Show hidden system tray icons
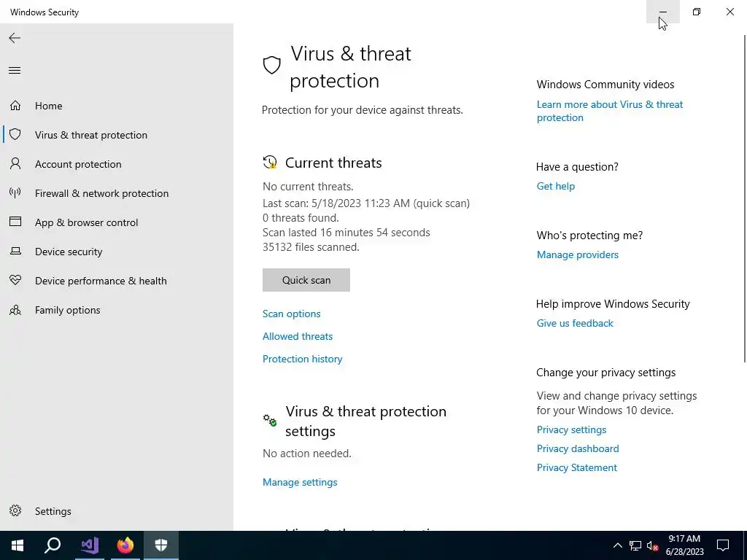Viewport: 747px width, 560px height. (x=617, y=545)
